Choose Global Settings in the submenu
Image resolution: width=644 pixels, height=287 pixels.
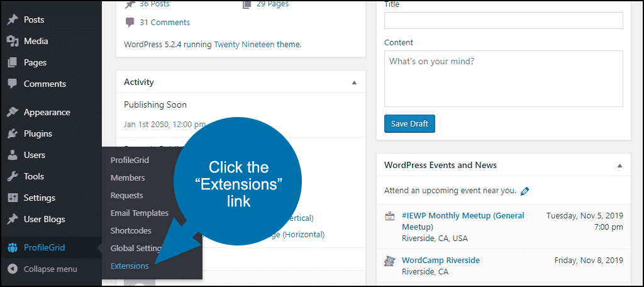(136, 249)
